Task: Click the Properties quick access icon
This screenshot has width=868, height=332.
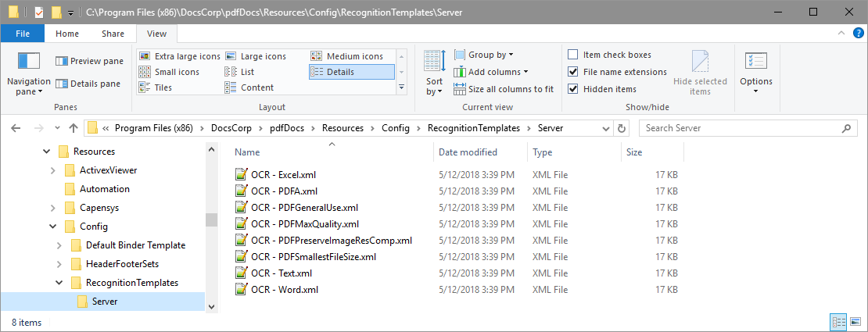Action: tap(39, 12)
